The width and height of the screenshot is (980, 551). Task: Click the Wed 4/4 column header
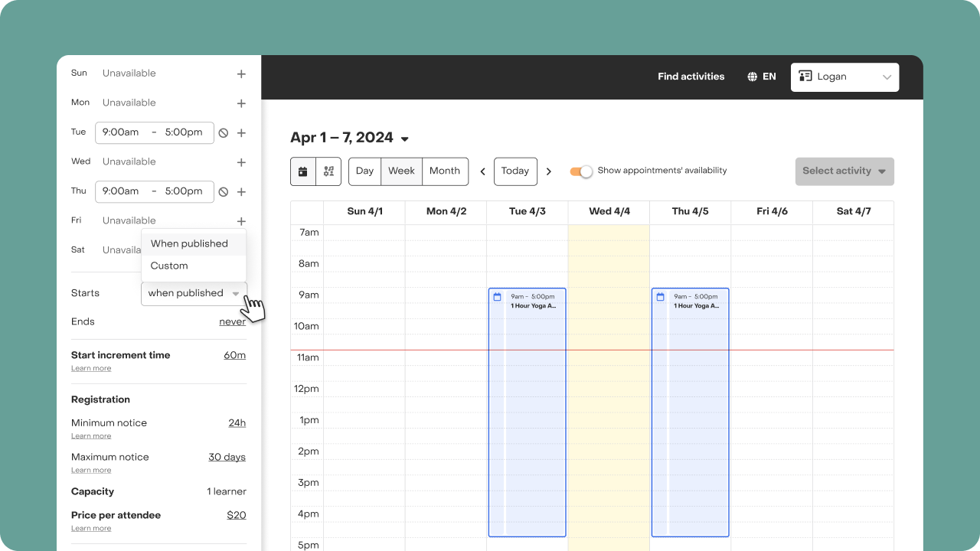click(x=609, y=212)
